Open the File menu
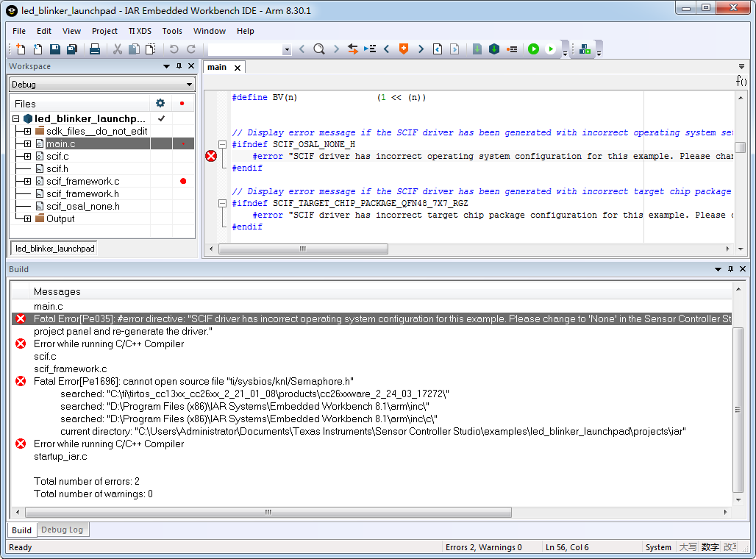Screen dimensions: 756x559 click(x=19, y=31)
